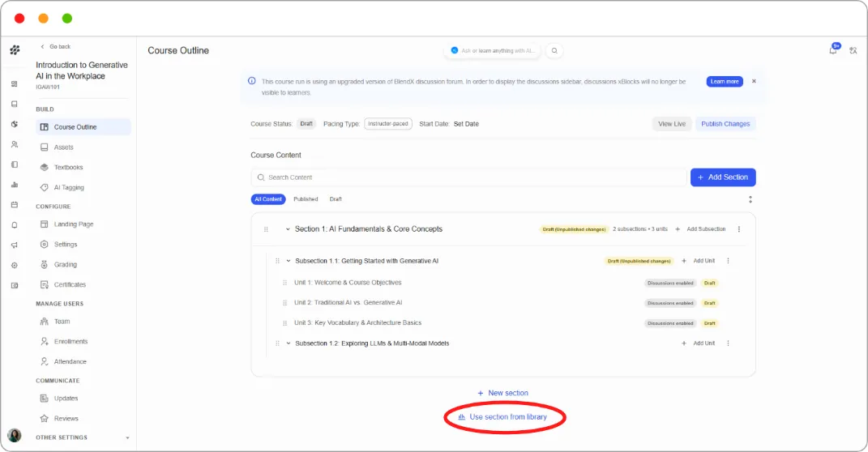
Task: Open Unit 3: Key Vocabulary & Architecture Basics
Action: click(x=357, y=322)
